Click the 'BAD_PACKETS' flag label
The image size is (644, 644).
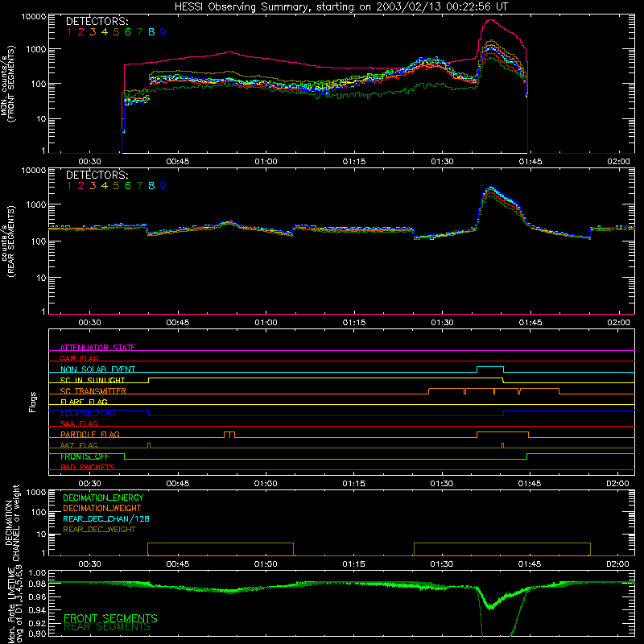click(88, 467)
